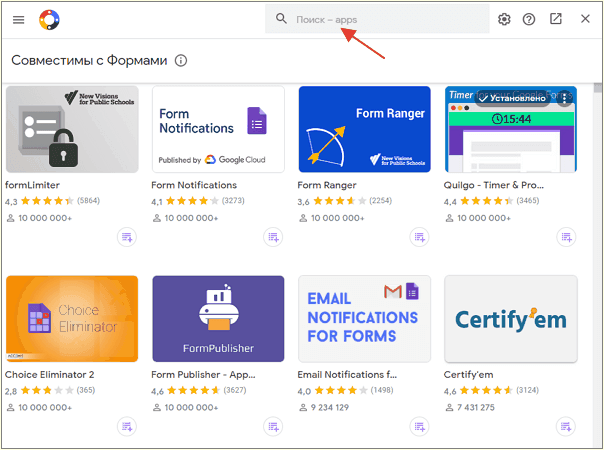Click the 'Email Notifications f...' title
Image resolution: width=604 pixels, height=450 pixels.
[x=347, y=374]
